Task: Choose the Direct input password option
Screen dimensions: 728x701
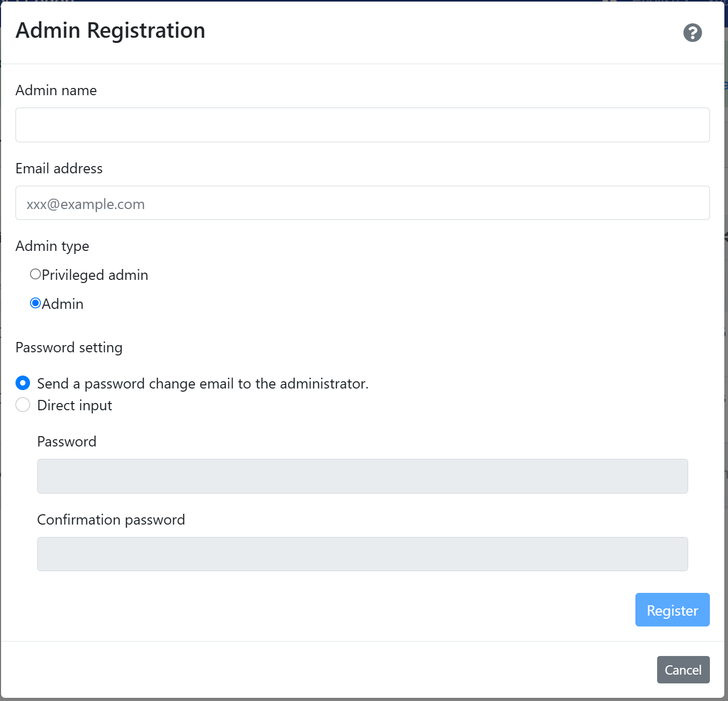Action: coord(23,405)
